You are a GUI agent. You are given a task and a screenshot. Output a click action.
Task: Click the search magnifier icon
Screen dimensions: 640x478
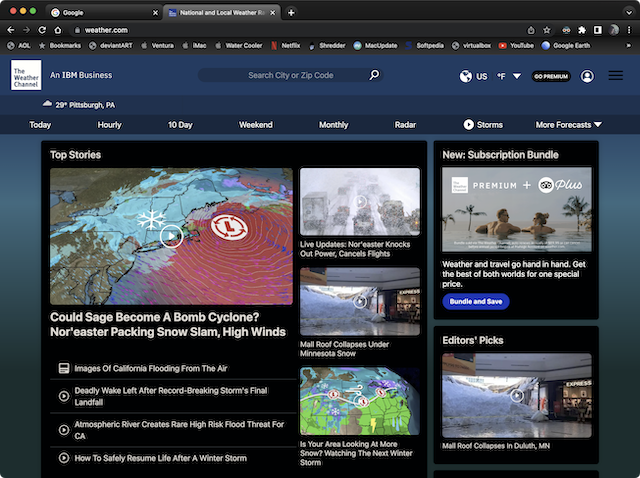click(x=374, y=75)
